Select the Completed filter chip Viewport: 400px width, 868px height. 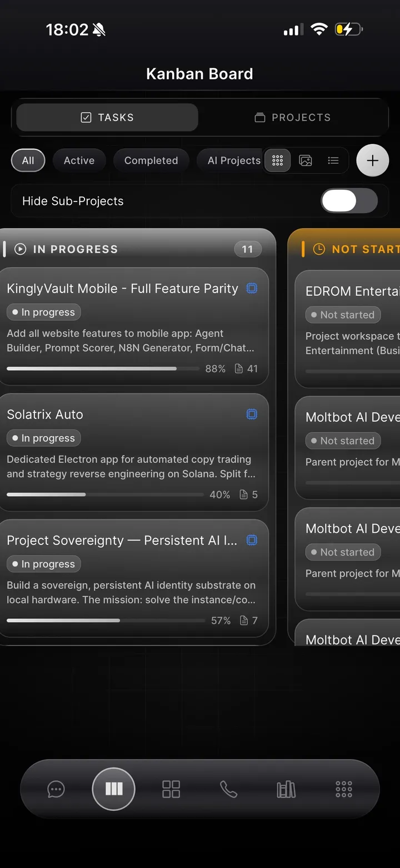151,160
